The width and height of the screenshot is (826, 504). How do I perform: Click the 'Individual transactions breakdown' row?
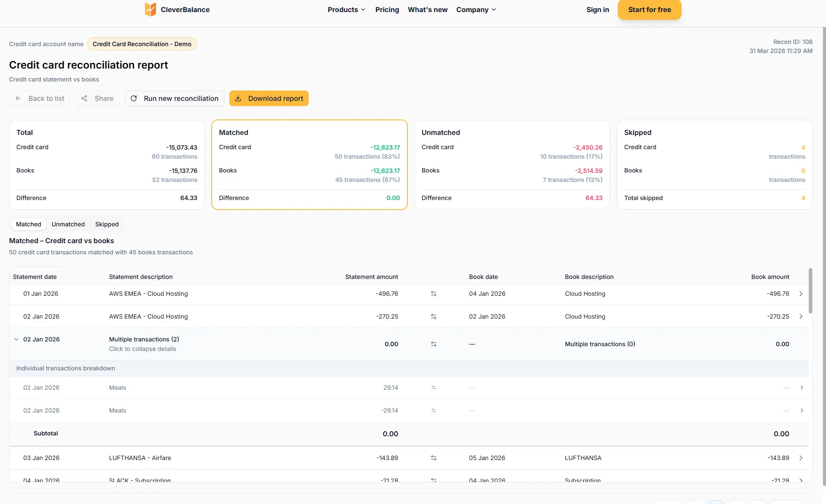point(409,368)
